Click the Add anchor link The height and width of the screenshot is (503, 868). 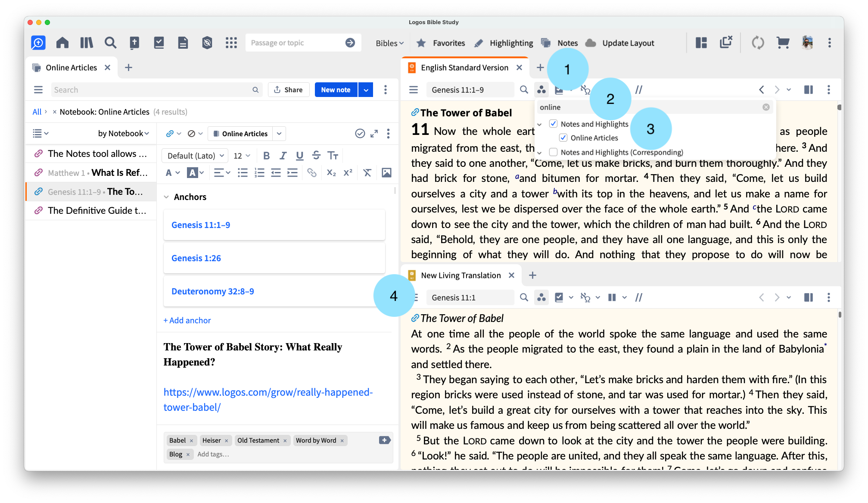(x=187, y=320)
